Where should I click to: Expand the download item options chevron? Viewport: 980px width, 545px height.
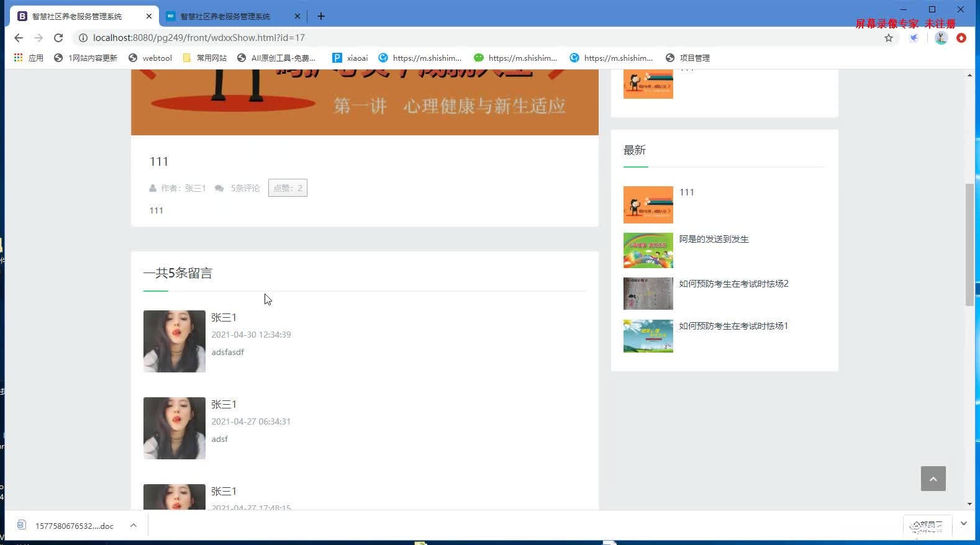[133, 525]
